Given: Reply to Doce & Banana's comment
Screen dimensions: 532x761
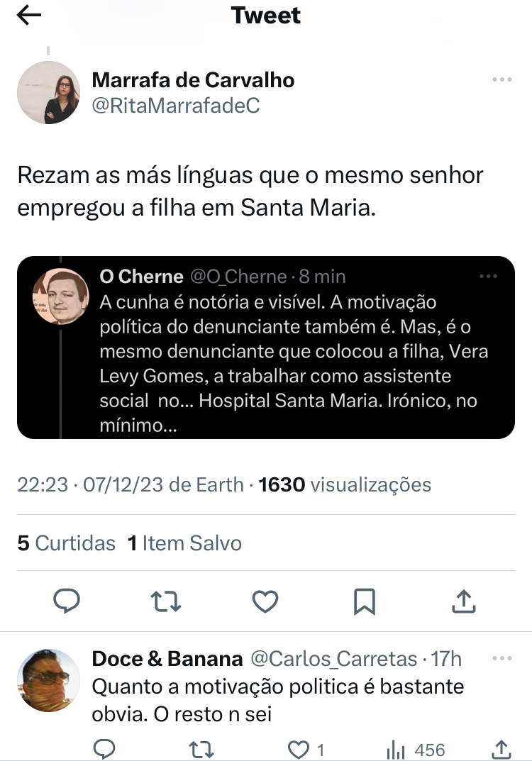Looking at the screenshot, I should [105, 748].
